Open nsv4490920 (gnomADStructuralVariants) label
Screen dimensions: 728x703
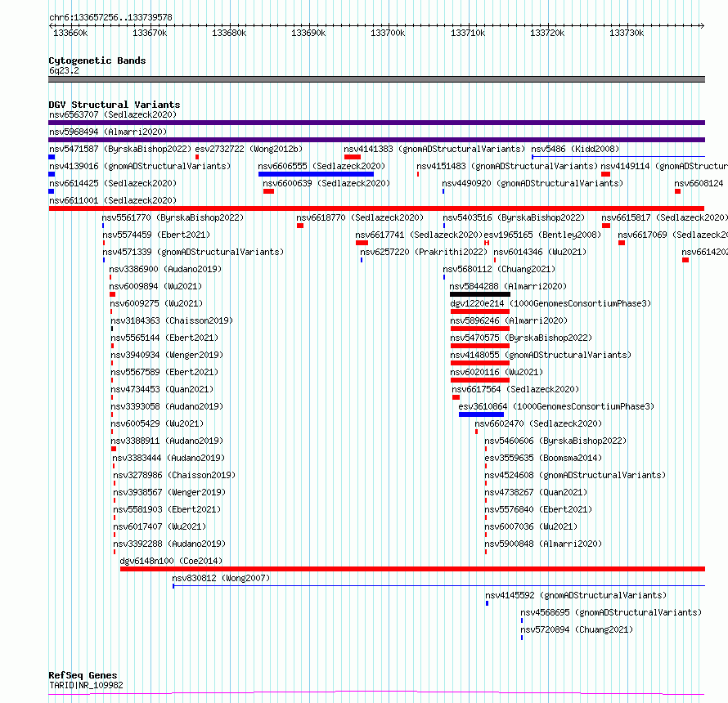(x=533, y=183)
